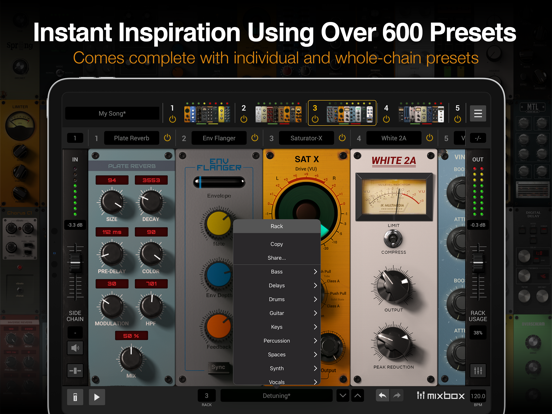Open the Plate Reverb slot name selector
The image size is (552, 414).
point(131,138)
